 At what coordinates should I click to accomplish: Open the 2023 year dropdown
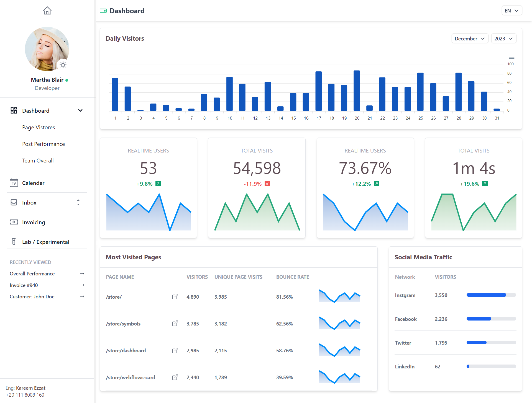(503, 38)
